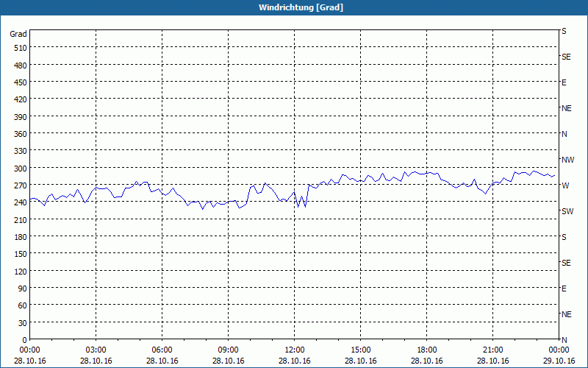Screen dimensions: 588x368
Task: Select the 240 y-axis tick label
Action: 21,202
